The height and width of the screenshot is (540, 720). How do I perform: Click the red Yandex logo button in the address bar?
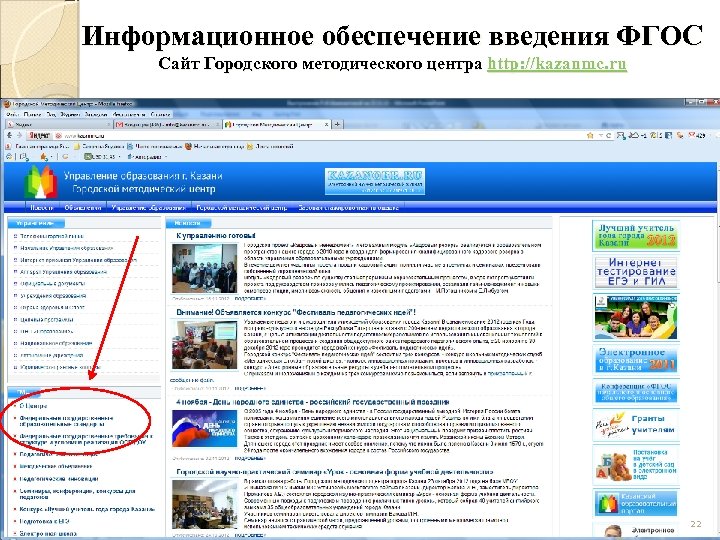(x=39, y=135)
